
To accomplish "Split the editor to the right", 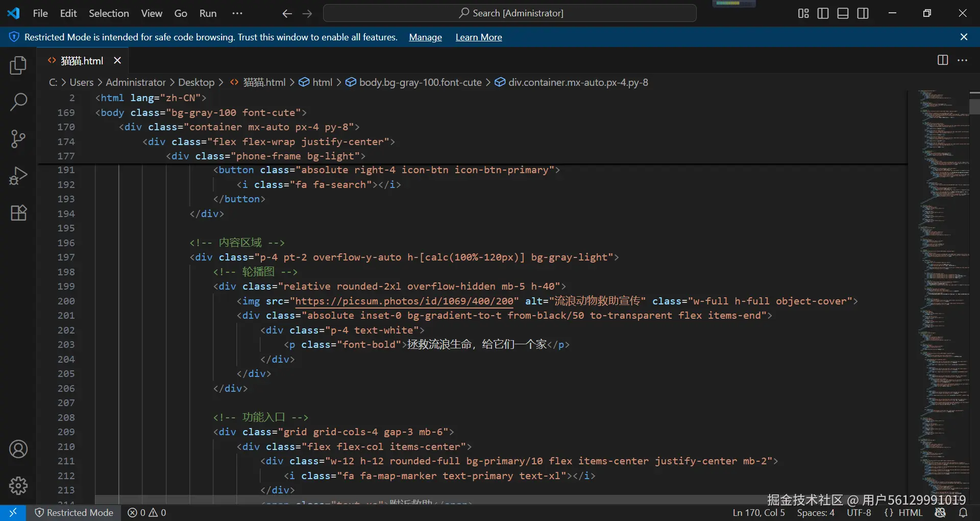I will 943,60.
